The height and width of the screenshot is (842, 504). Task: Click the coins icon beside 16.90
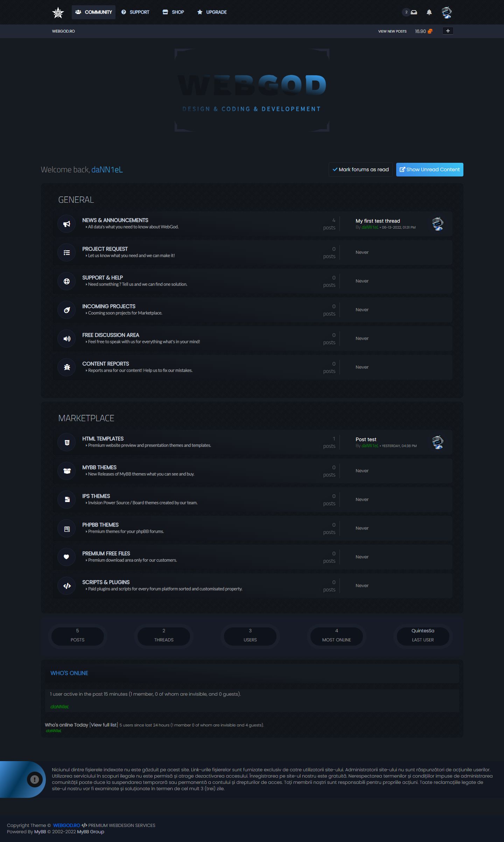(430, 31)
